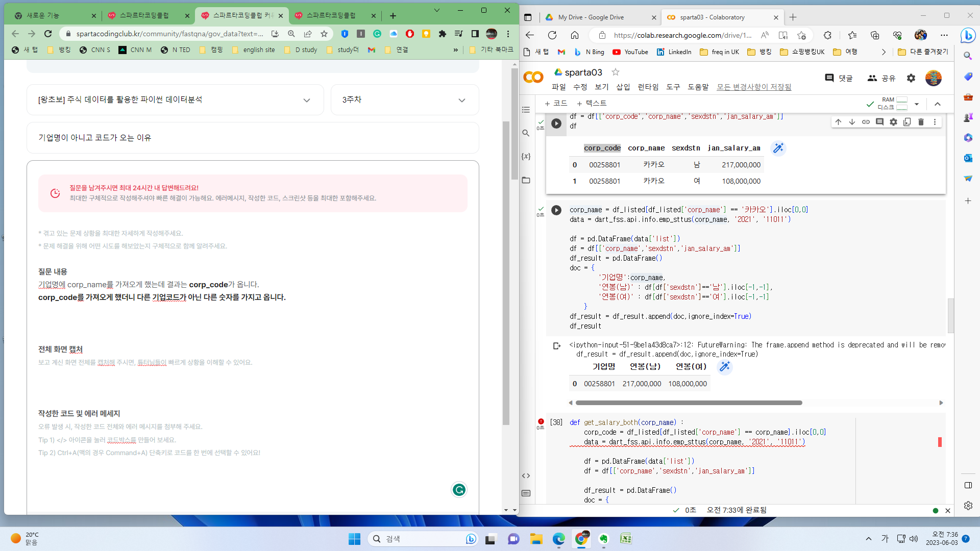Open more cell actions three-dot menu
The width and height of the screenshot is (980, 551).
935,122
